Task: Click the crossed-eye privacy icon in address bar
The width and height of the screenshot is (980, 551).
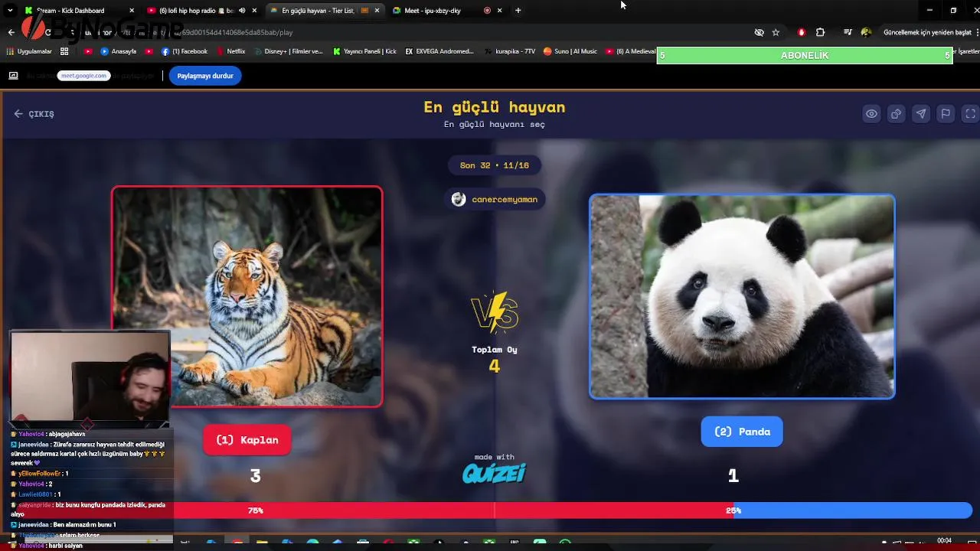Action: click(759, 32)
